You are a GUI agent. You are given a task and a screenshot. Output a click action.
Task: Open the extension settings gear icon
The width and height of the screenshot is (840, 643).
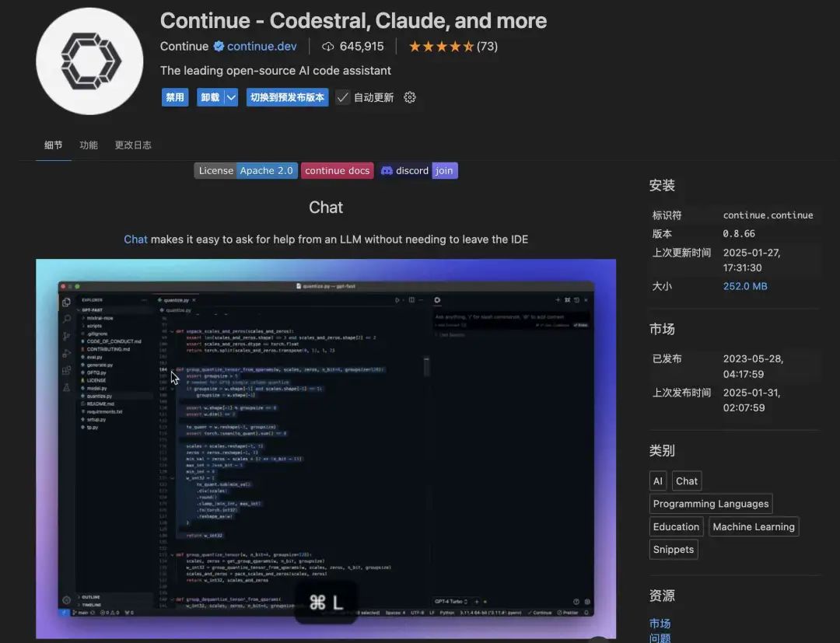pyautogui.click(x=410, y=97)
